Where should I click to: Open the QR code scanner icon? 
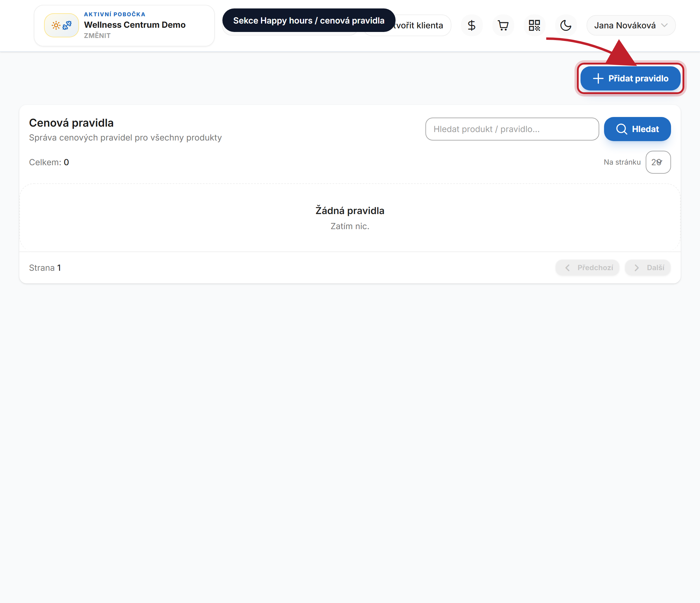534,25
